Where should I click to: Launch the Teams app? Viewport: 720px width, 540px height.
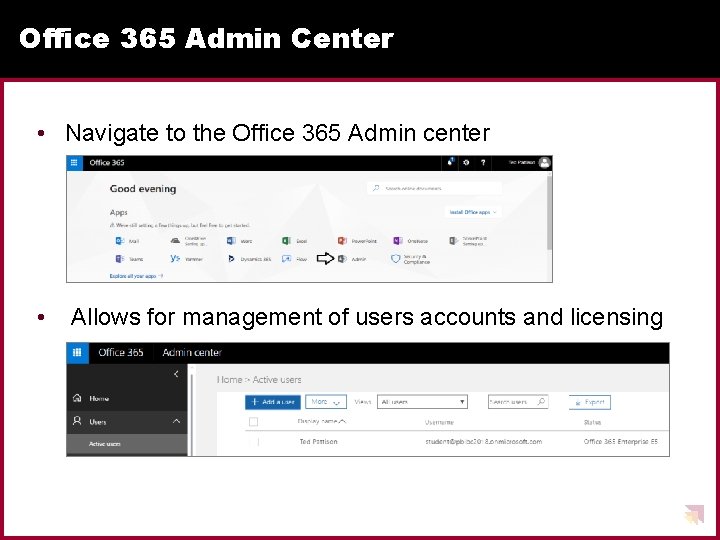click(x=129, y=259)
